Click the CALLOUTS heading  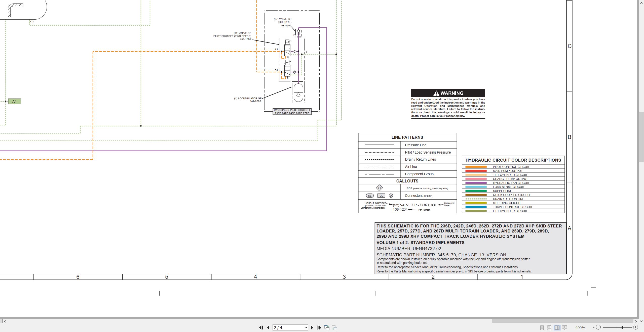[x=407, y=181]
